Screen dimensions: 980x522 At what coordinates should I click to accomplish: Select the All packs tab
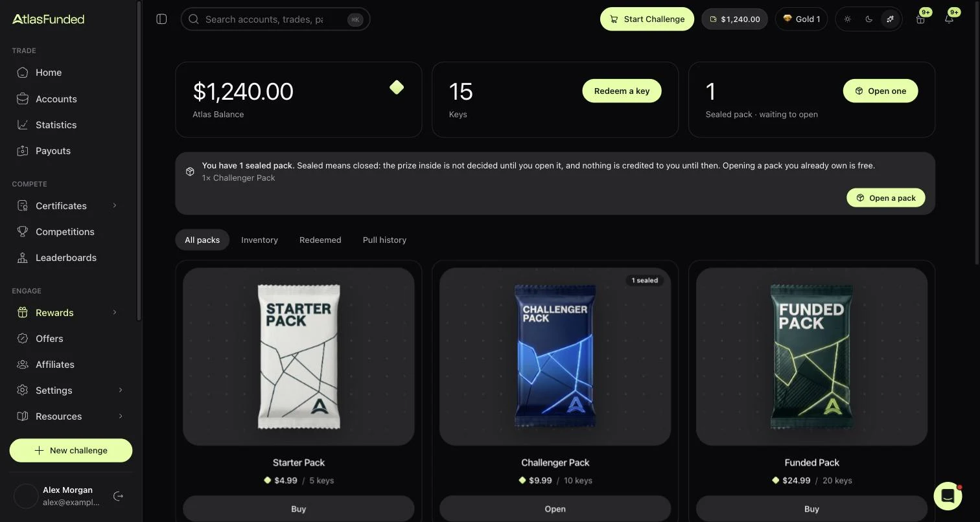pyautogui.click(x=202, y=240)
